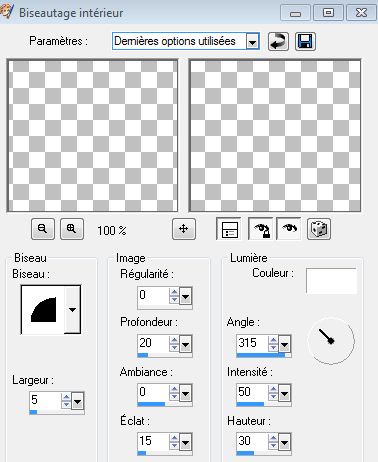
Task: Click the blue Intensité slider bar
Action: click(250, 404)
